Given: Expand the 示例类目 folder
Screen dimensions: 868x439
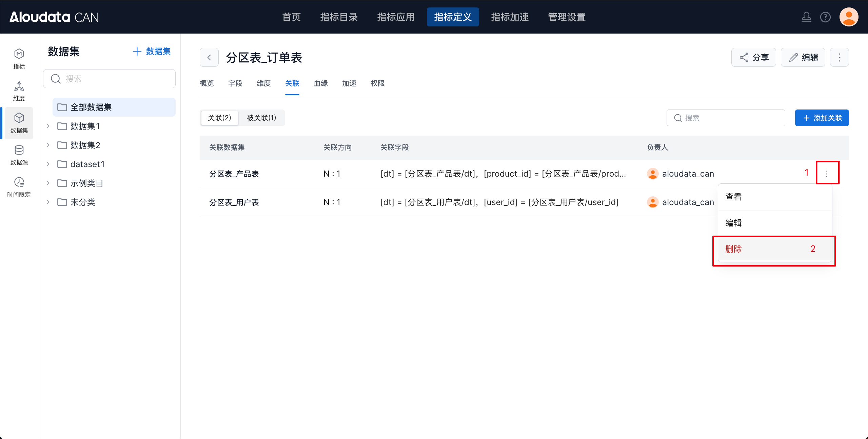Looking at the screenshot, I should click(x=48, y=183).
